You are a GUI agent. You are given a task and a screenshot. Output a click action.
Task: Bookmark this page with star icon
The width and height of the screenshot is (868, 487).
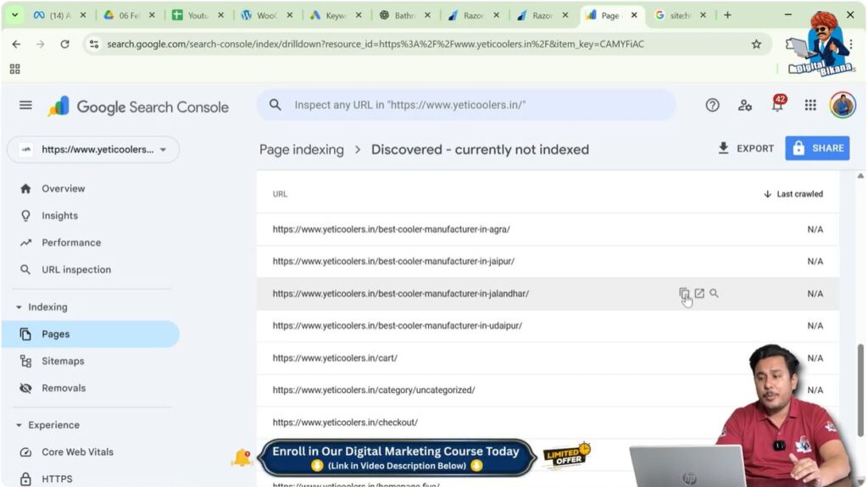click(756, 44)
